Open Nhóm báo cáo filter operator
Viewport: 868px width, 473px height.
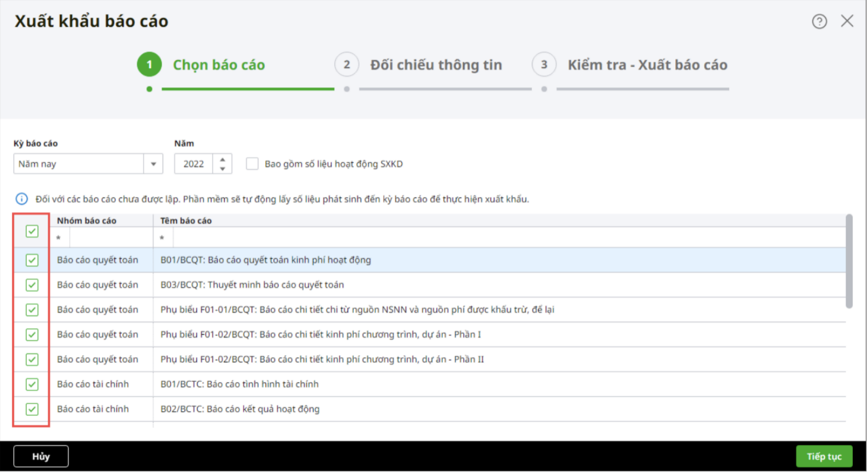coord(59,238)
